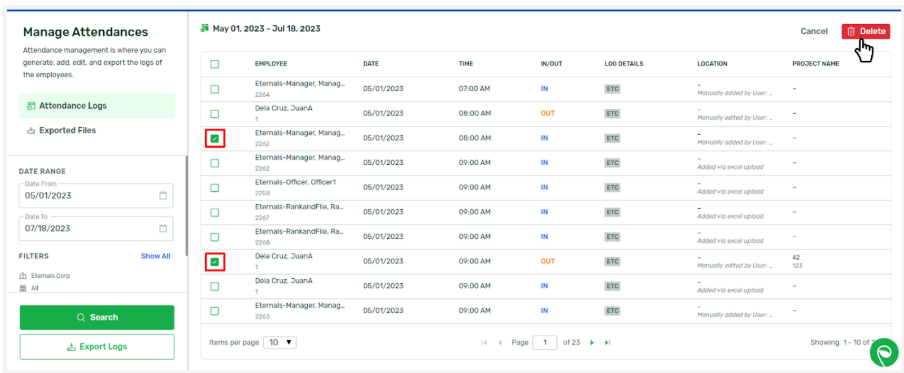The height and width of the screenshot is (373, 904).
Task: Click OUT status in 09:00 AM row
Action: (x=548, y=262)
